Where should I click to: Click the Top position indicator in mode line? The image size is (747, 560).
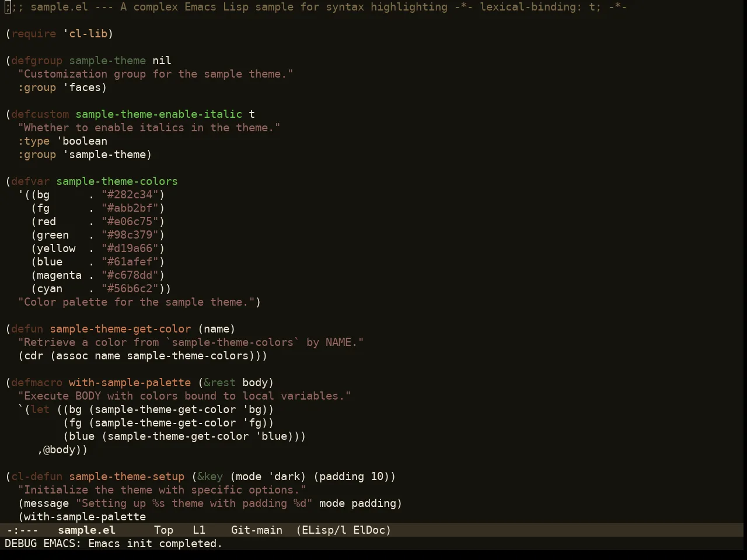click(x=163, y=530)
